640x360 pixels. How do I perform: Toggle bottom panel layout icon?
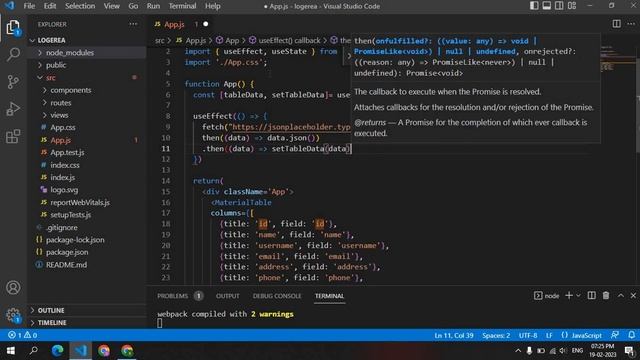547,6
